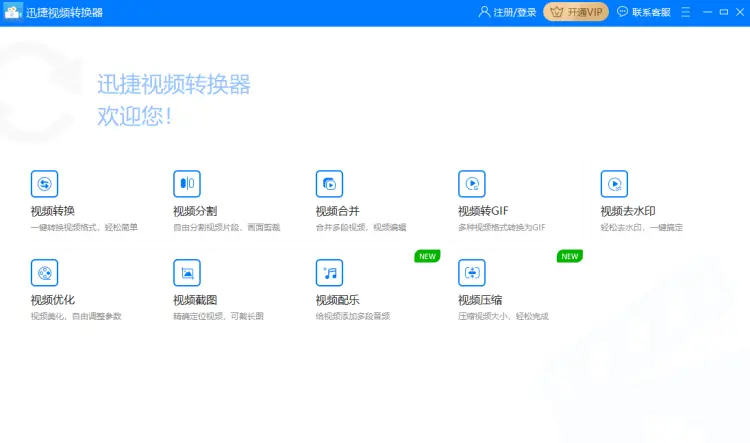The height and width of the screenshot is (443, 750).
Task: Click the 视频合并 label text
Action: click(338, 211)
